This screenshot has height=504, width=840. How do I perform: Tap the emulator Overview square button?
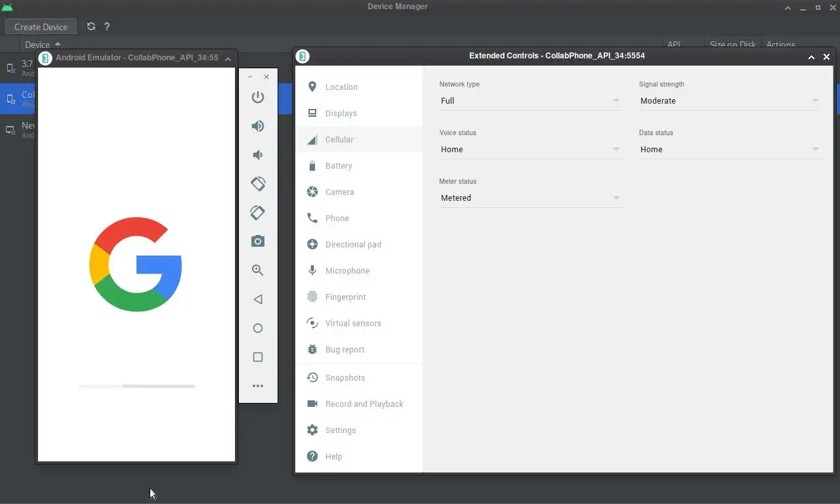(x=258, y=357)
